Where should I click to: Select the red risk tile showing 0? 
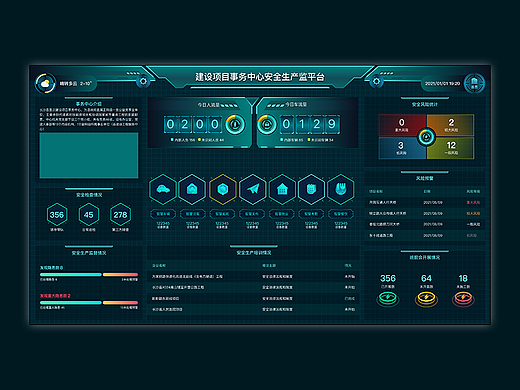click(402, 125)
